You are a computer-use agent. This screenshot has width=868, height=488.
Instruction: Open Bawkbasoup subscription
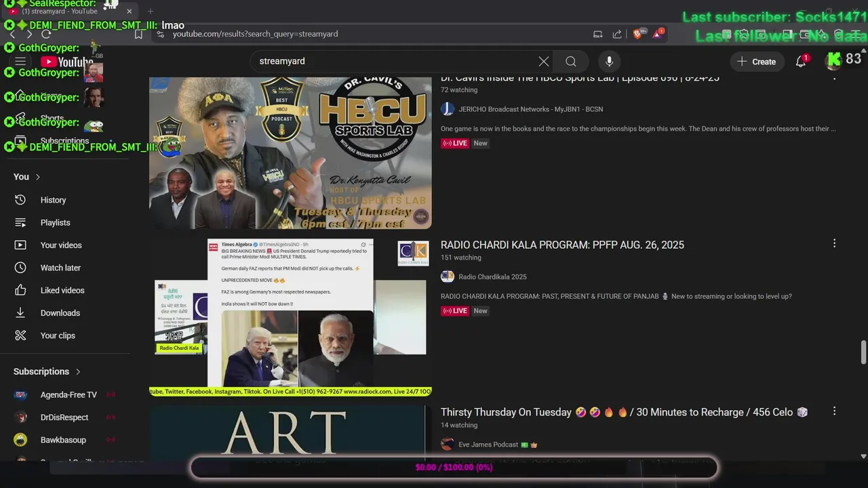coord(63,440)
